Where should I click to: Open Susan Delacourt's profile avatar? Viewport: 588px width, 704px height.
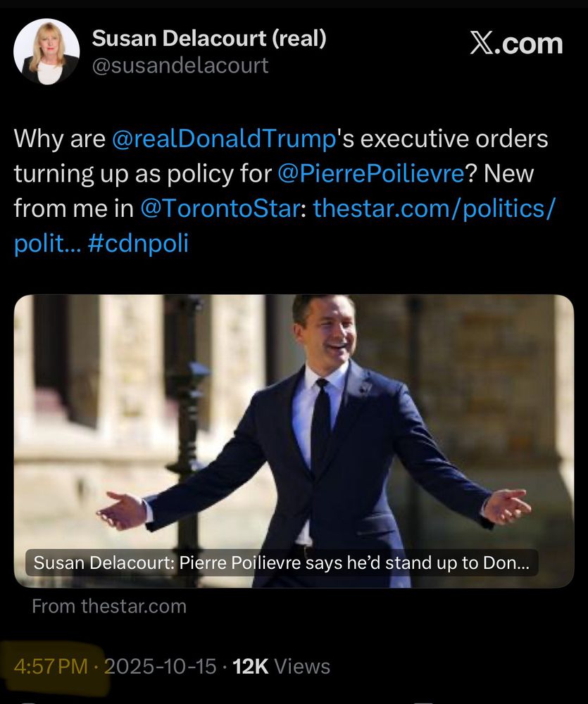pyautogui.click(x=46, y=51)
